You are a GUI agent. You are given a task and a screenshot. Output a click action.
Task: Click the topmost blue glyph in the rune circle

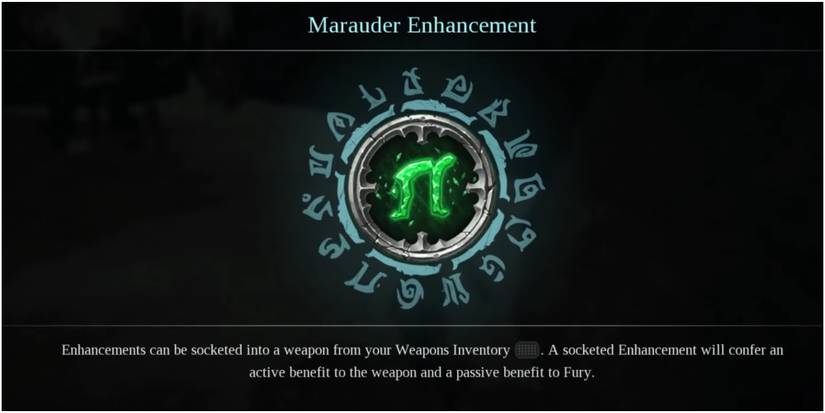tap(414, 80)
